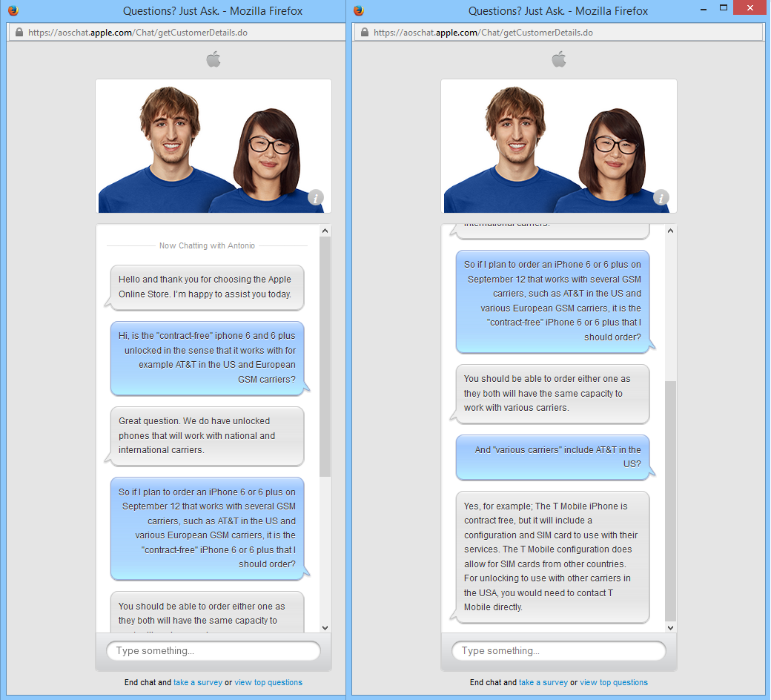The width and height of the screenshot is (771, 700).
Task: Click 'End chat and' text in right window
Action: pos(493,682)
